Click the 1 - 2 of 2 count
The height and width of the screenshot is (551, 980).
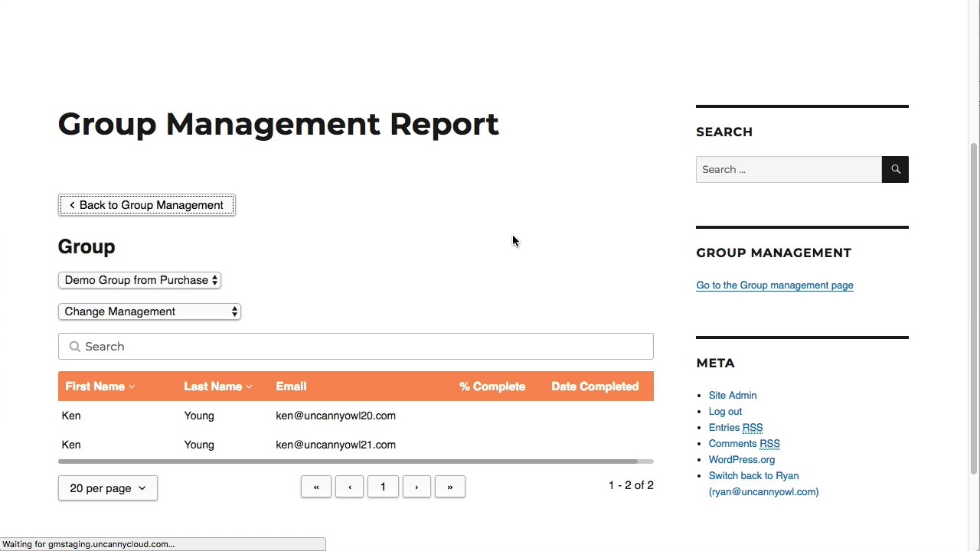click(631, 485)
